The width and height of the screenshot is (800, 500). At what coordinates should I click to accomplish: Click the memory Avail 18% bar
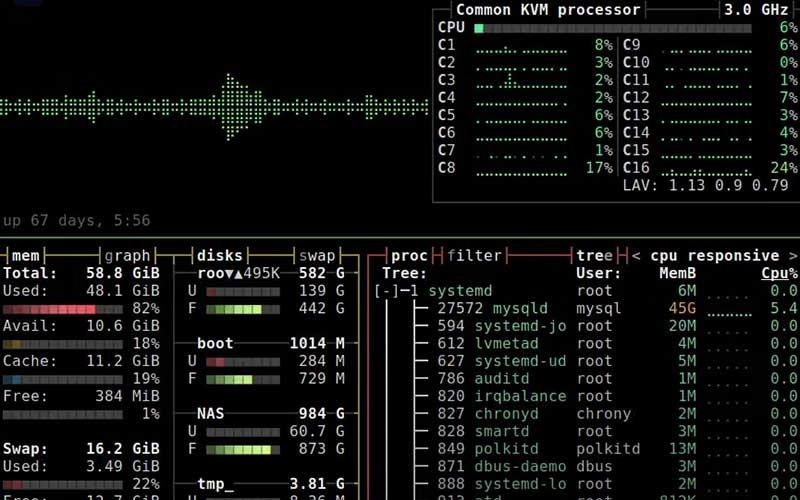click(x=63, y=344)
